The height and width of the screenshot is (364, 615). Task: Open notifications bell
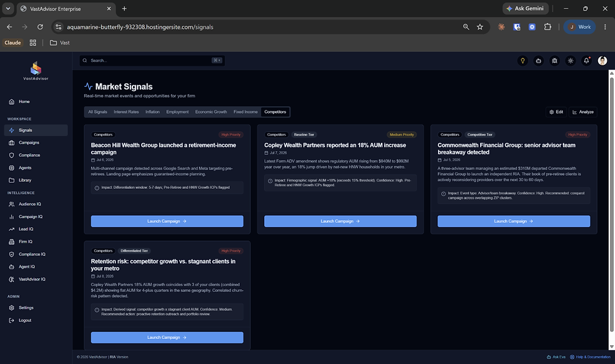[586, 61]
